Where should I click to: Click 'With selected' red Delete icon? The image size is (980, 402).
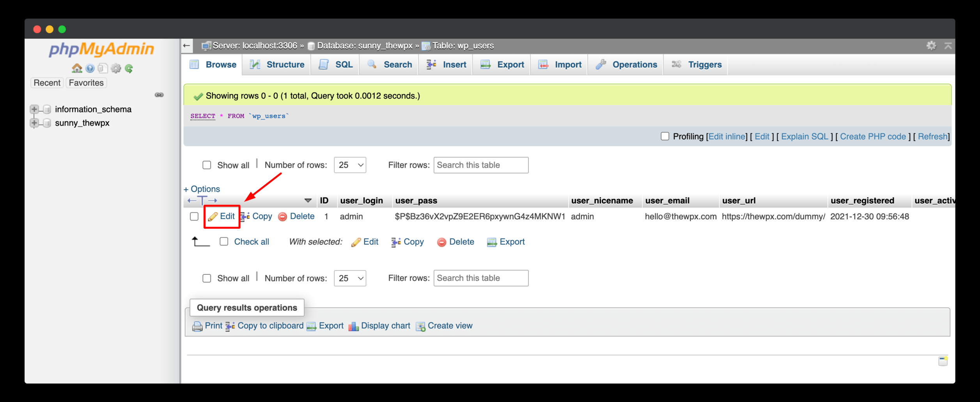pos(441,242)
